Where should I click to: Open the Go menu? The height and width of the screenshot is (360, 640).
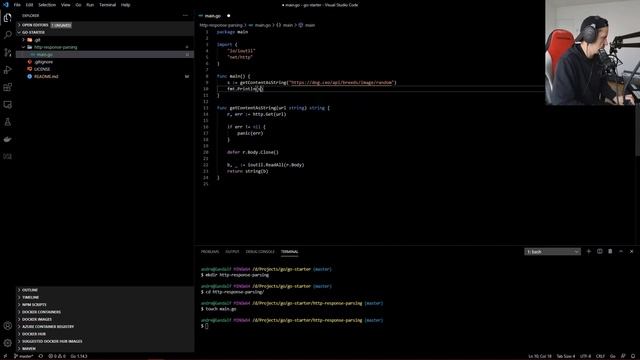point(78,5)
